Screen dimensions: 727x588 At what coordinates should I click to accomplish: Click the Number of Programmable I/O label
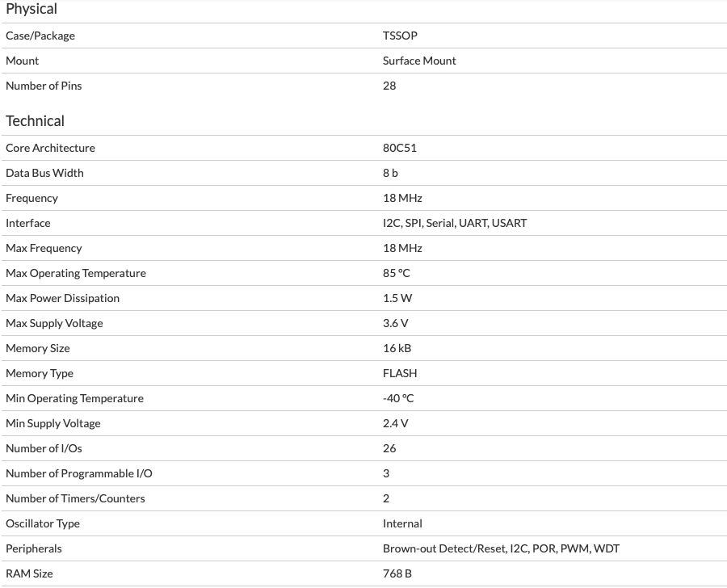pos(79,473)
